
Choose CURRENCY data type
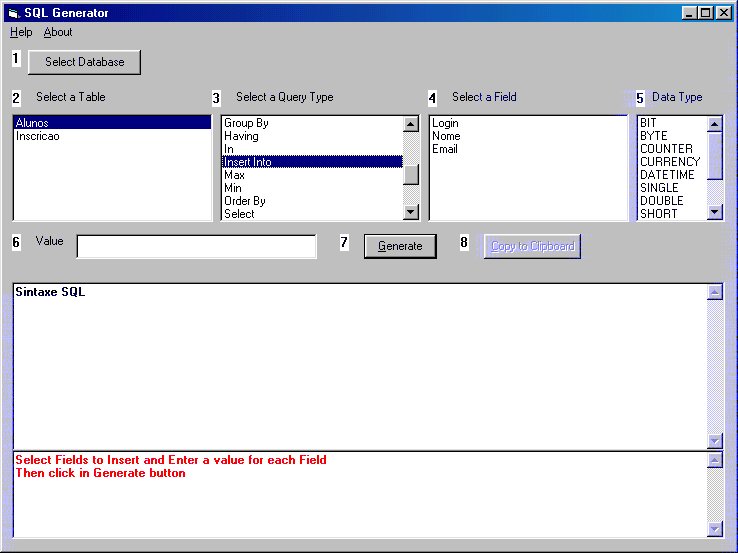click(x=670, y=162)
